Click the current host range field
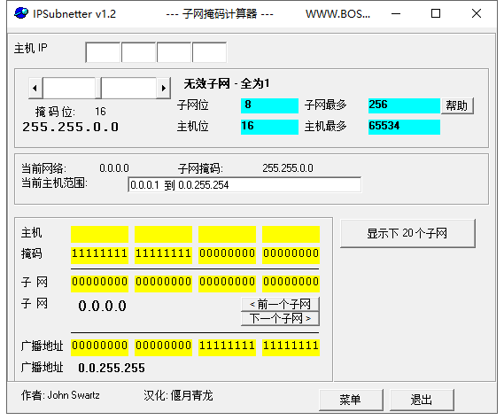This screenshot has width=504, height=420. point(244,184)
